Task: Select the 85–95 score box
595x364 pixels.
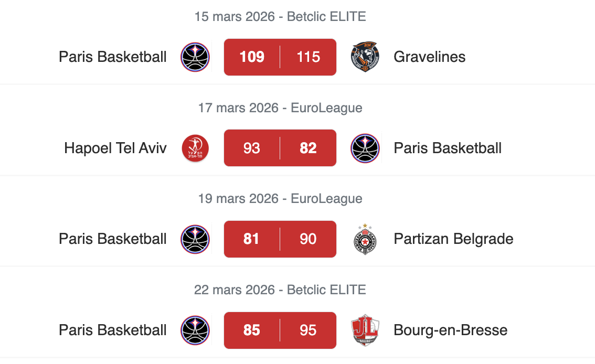Action: coord(280,330)
